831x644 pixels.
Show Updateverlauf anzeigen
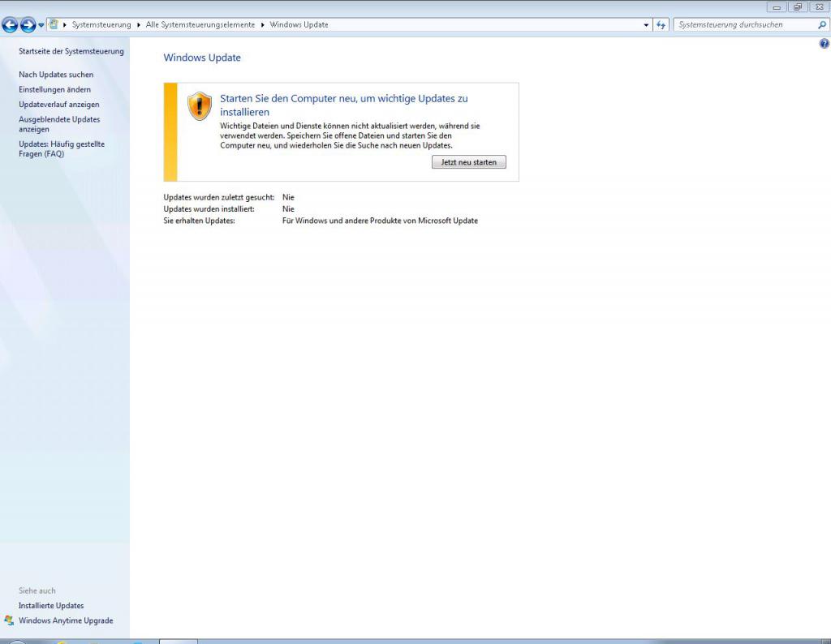click(x=58, y=105)
